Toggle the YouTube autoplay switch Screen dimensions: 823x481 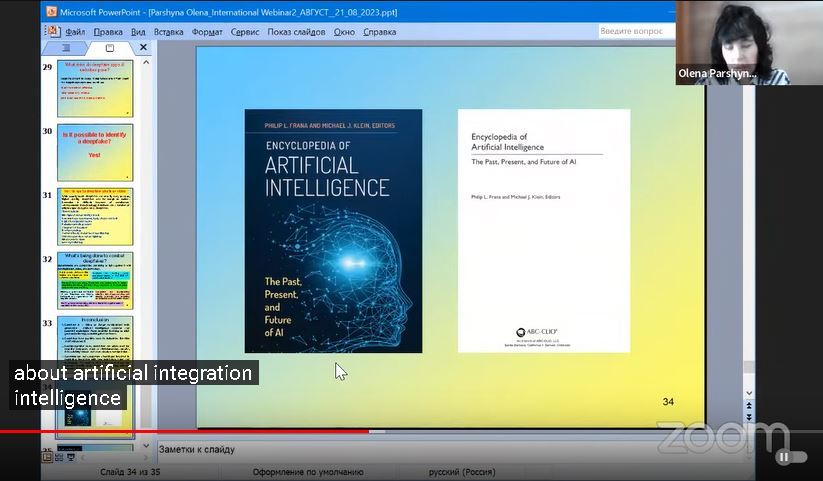click(x=792, y=457)
